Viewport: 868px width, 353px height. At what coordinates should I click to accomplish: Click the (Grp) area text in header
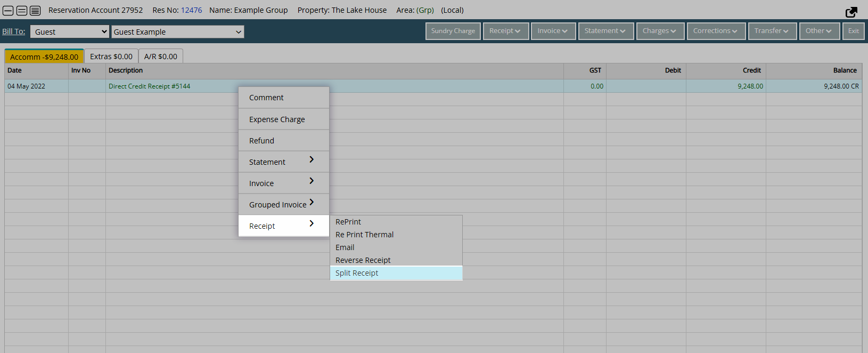pyautogui.click(x=425, y=10)
